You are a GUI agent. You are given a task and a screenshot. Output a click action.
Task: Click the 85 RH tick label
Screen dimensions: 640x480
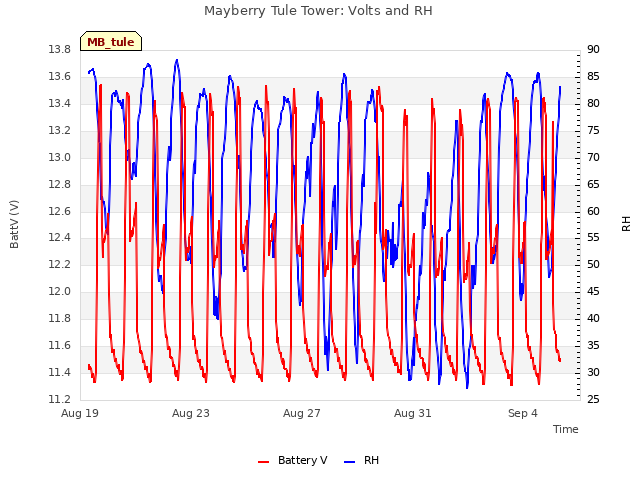pyautogui.click(x=593, y=77)
